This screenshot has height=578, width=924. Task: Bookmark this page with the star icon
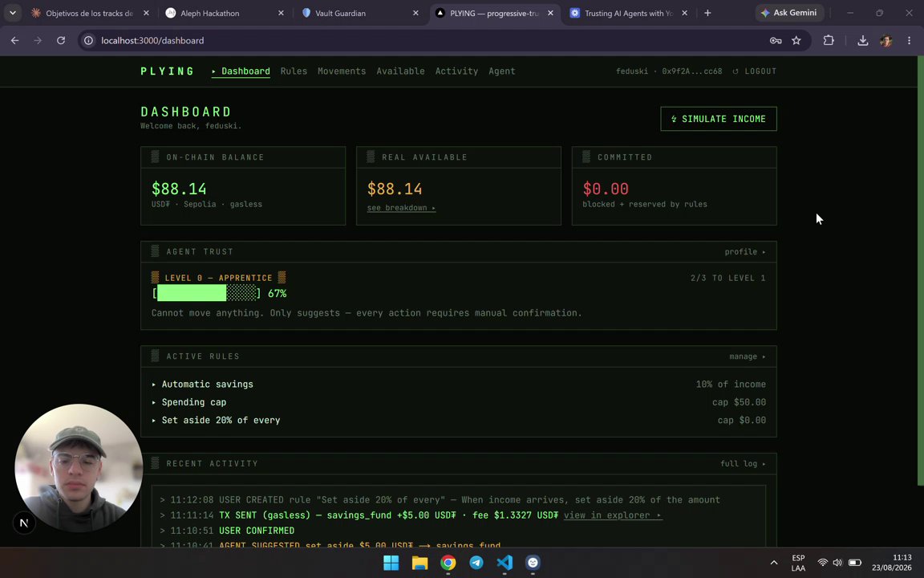point(796,40)
